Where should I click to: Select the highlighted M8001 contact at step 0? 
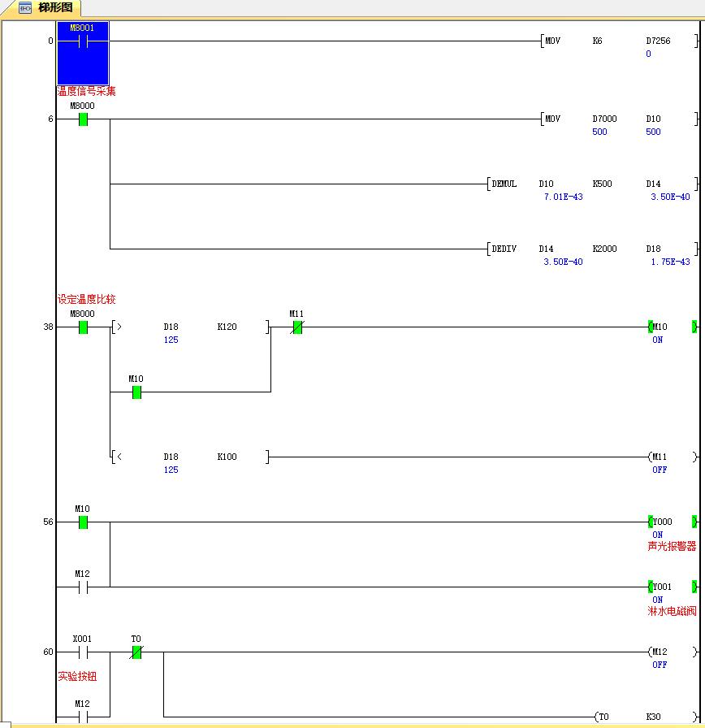(x=83, y=53)
